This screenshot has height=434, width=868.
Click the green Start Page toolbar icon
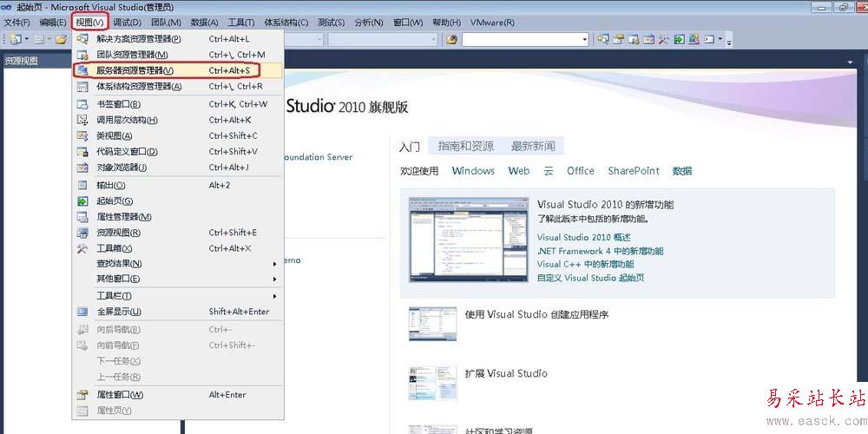(679, 39)
